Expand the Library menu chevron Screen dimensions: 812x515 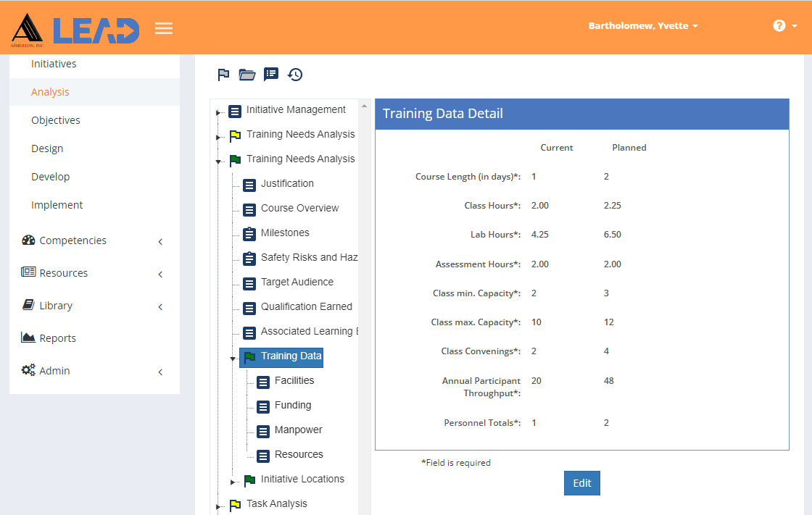(160, 307)
